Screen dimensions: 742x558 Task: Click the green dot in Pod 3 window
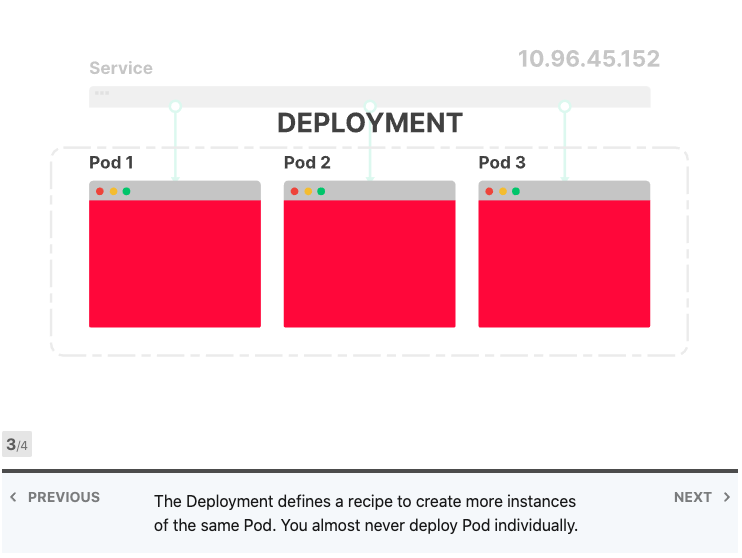point(516,191)
